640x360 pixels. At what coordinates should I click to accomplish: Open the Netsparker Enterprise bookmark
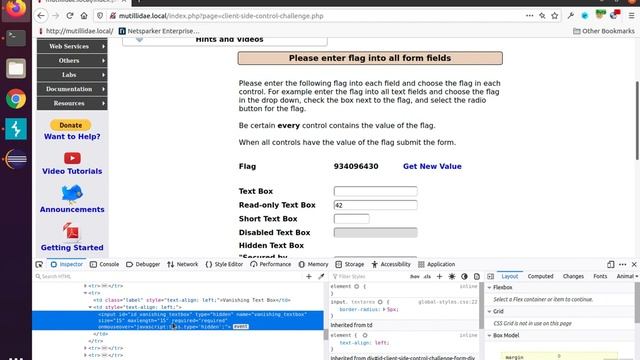[x=159, y=31]
